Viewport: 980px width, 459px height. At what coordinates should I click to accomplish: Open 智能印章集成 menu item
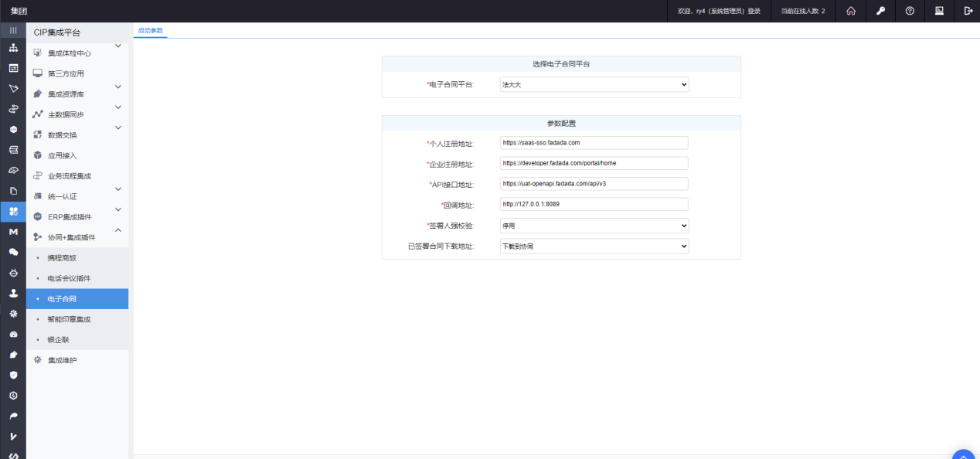[69, 319]
